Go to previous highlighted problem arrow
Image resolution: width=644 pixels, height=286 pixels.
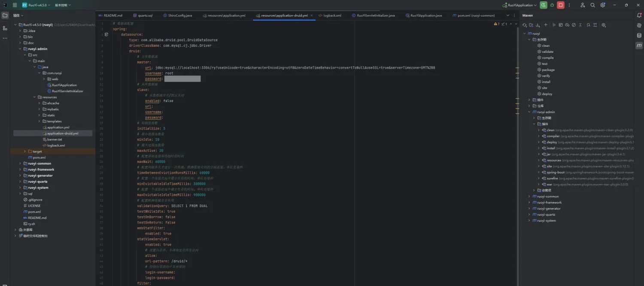[510, 24]
